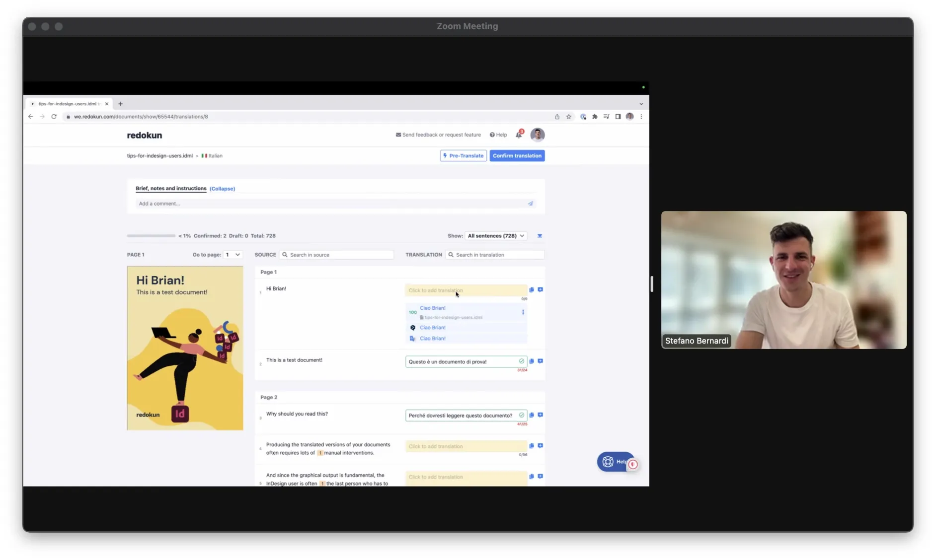The height and width of the screenshot is (560, 936).
Task: Click Stefano Bernardi video tile in Zoom
Action: coord(784,280)
